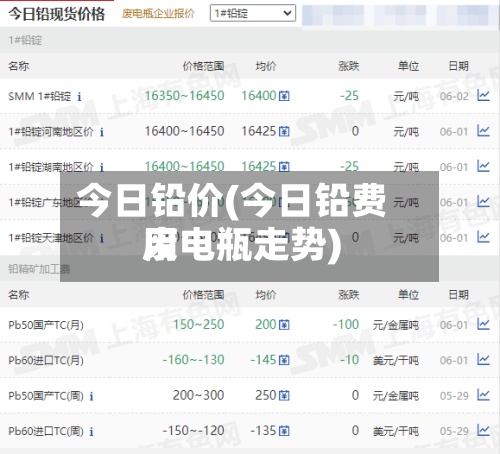The height and width of the screenshot is (454, 500).
Task: Click yuan icon next to 250 average
Action: [284, 396]
